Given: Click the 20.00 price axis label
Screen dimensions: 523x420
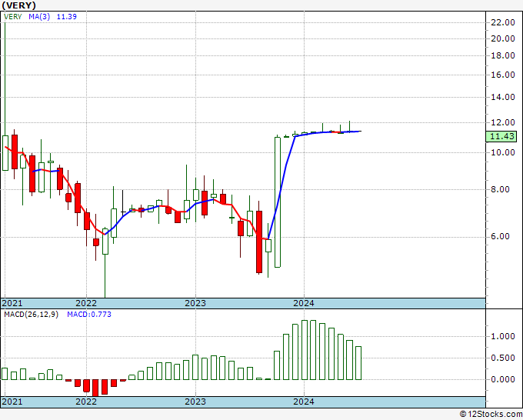Looking at the screenshot, I should pos(503,38).
